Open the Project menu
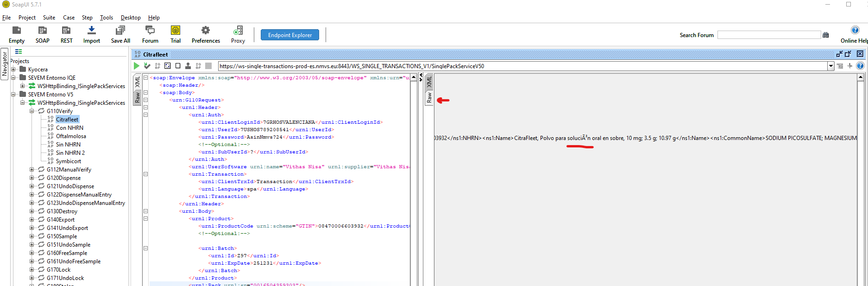The width and height of the screenshot is (868, 286). tap(27, 18)
